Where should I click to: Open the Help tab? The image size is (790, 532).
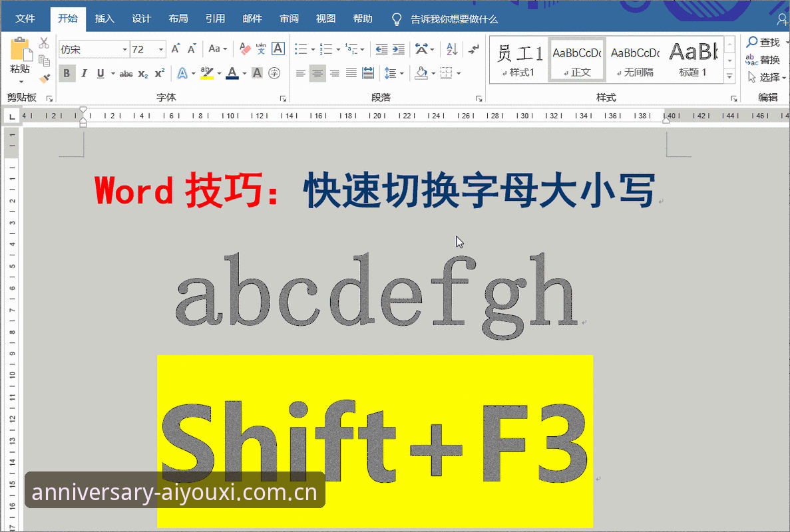tap(363, 19)
